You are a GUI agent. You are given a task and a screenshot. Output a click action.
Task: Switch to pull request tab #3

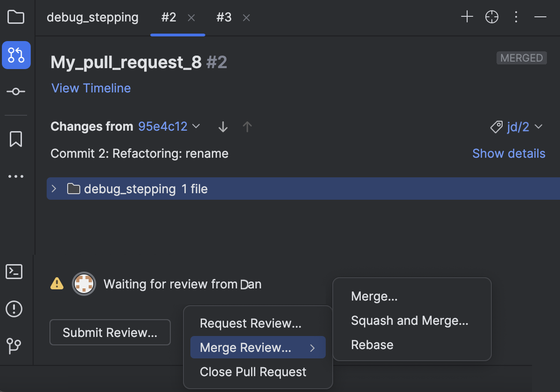[224, 17]
